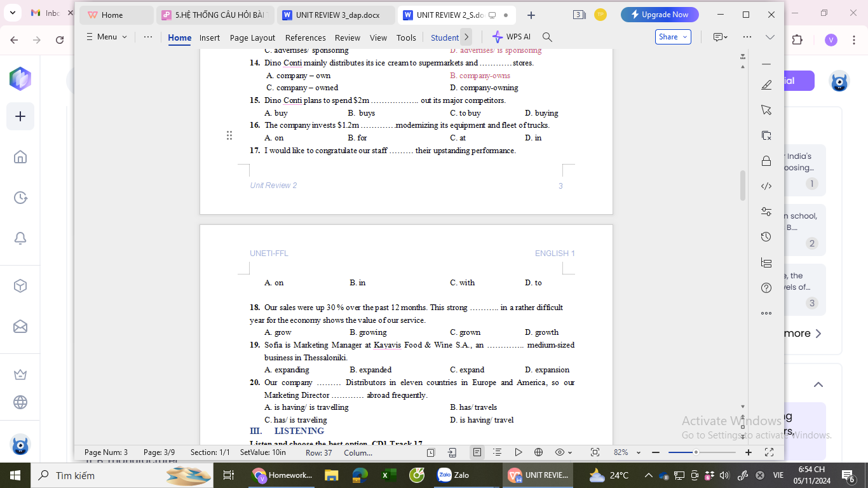This screenshot has width=868, height=488.
Task: Open Zalo from the taskbar
Action: pyautogui.click(x=454, y=475)
